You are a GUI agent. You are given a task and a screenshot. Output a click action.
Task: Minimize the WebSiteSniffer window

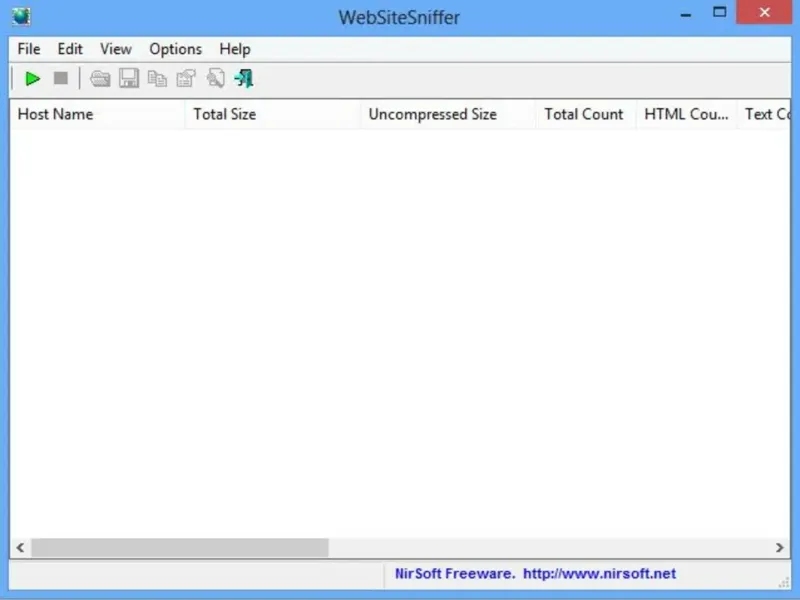click(x=686, y=15)
